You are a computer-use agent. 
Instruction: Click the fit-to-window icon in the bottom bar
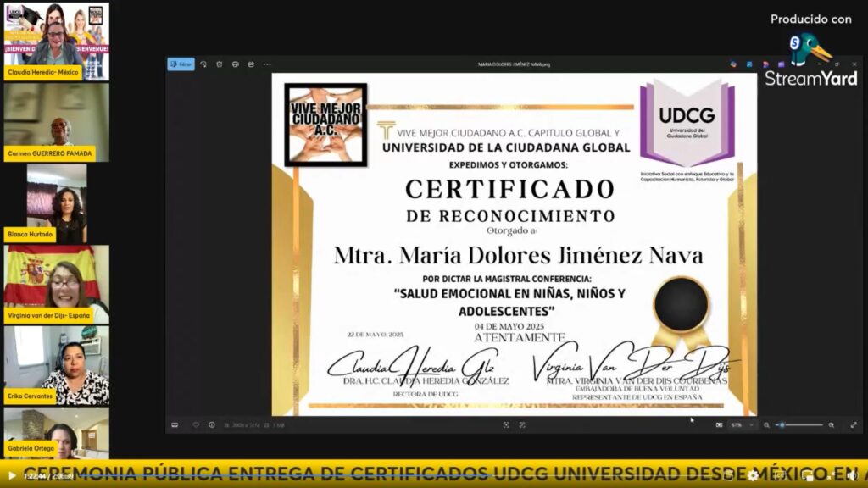coord(506,425)
